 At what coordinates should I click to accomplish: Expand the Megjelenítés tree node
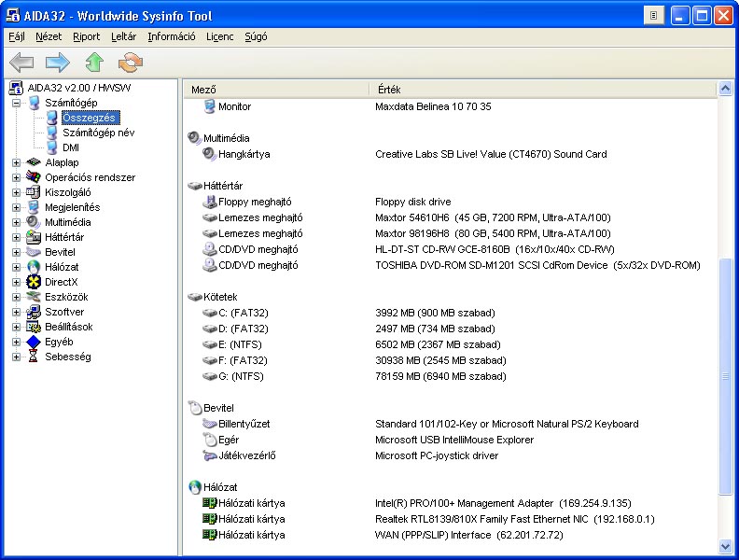(x=16, y=207)
